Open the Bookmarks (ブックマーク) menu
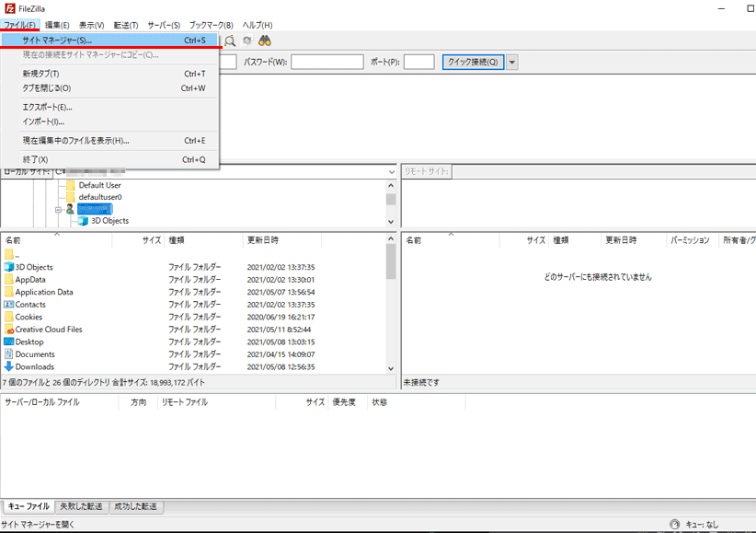 click(x=212, y=25)
